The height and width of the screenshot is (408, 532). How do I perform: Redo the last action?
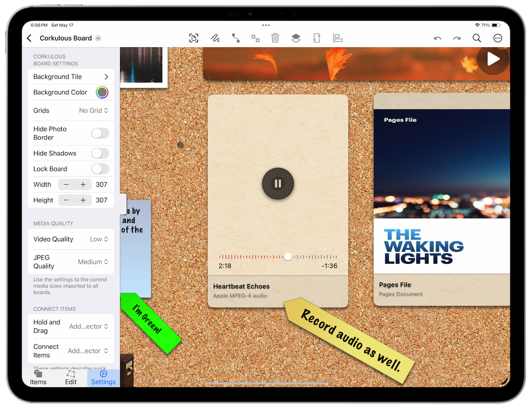click(456, 38)
